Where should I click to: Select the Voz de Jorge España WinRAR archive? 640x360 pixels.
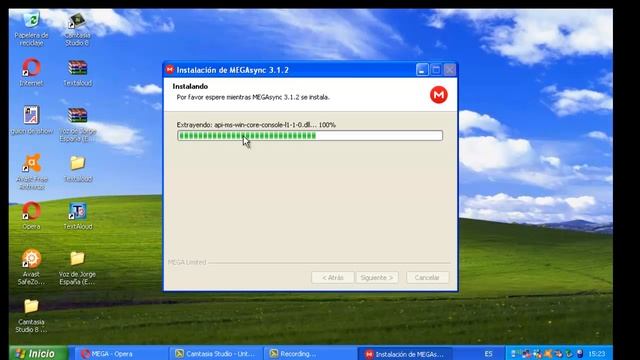click(77, 115)
